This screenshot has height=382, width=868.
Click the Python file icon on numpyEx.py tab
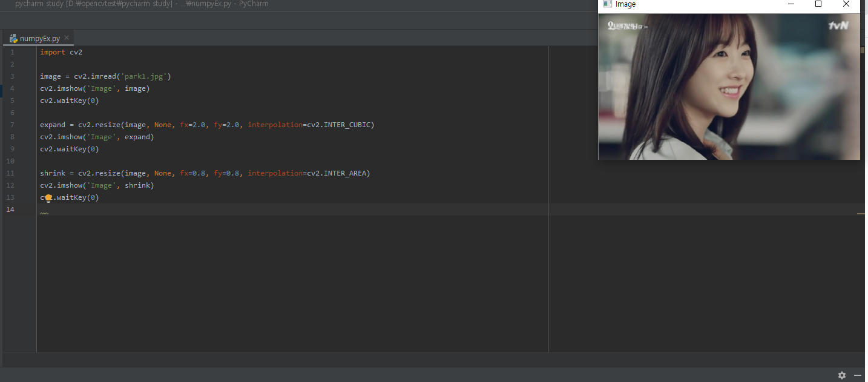pos(13,38)
